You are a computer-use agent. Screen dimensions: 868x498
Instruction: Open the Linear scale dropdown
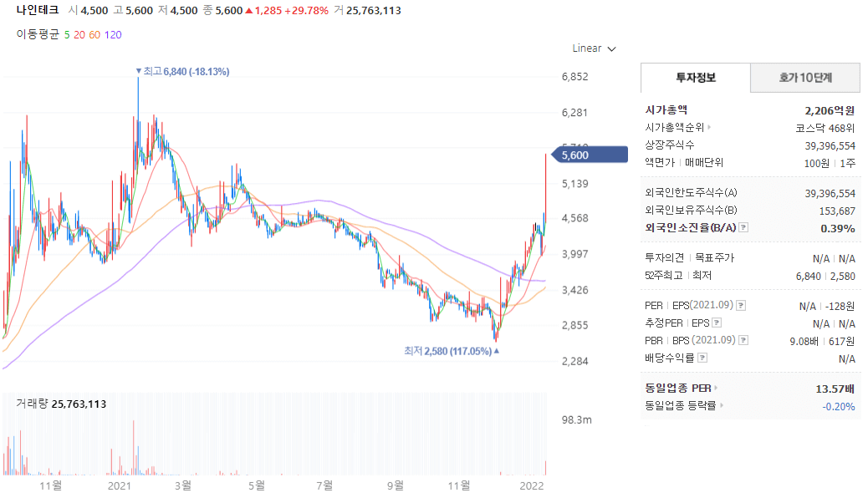tap(594, 48)
